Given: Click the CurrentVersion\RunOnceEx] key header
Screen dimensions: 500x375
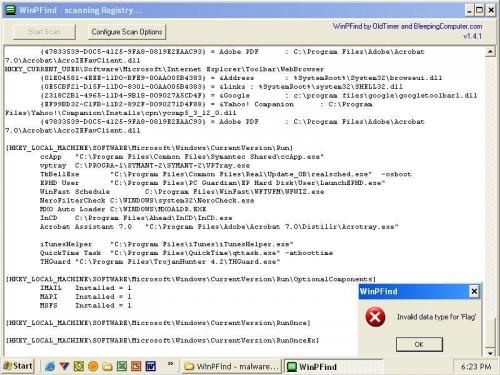Looking at the screenshot, I should click(162, 340).
